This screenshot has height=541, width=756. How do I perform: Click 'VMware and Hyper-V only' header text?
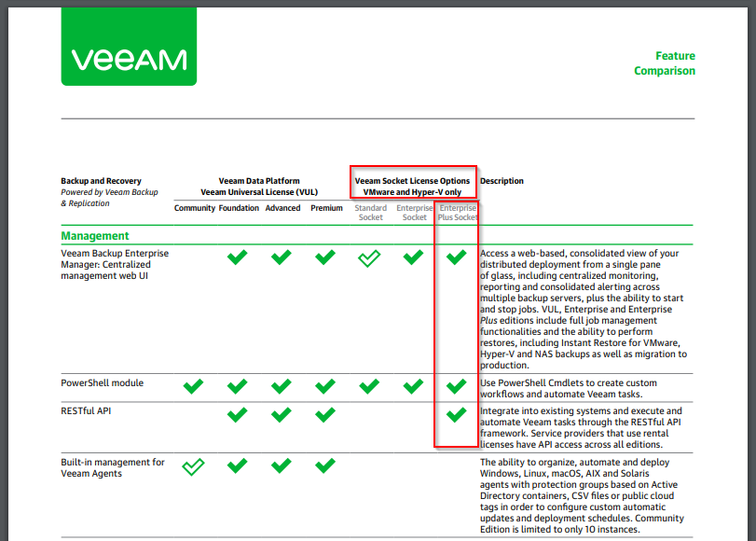point(412,192)
